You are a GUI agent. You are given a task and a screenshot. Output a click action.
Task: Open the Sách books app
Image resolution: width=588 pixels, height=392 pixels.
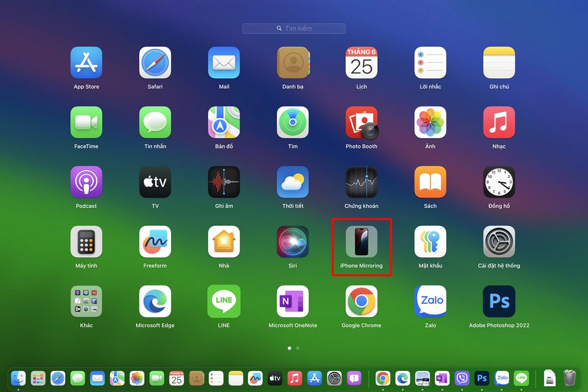(430, 182)
